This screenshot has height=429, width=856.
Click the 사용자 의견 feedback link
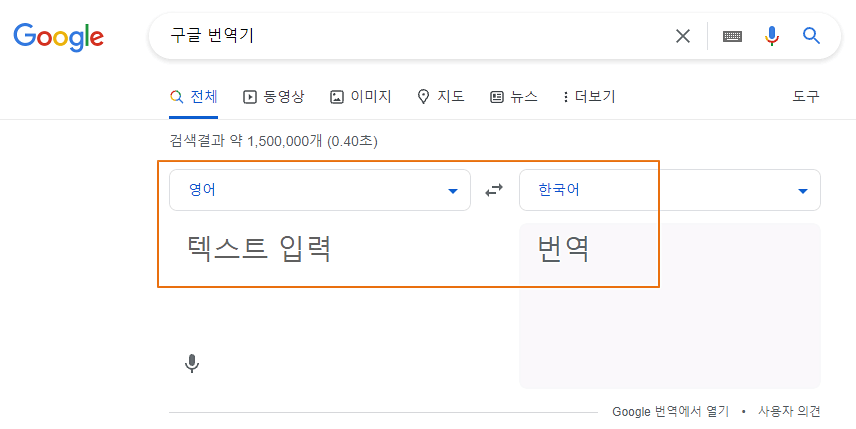tap(789, 412)
